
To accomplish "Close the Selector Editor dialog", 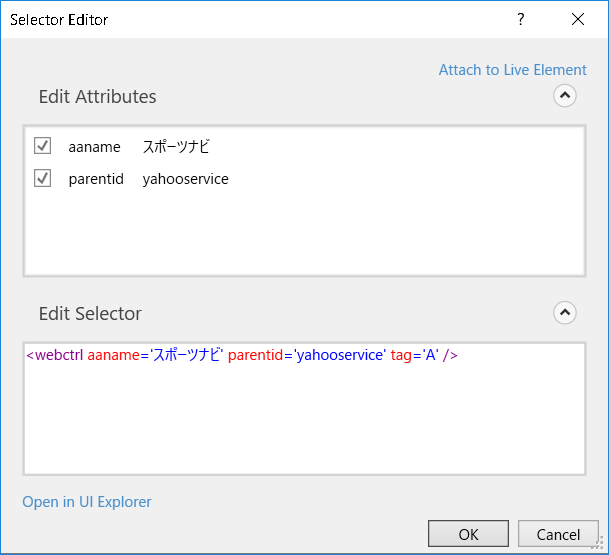I will (578, 19).
